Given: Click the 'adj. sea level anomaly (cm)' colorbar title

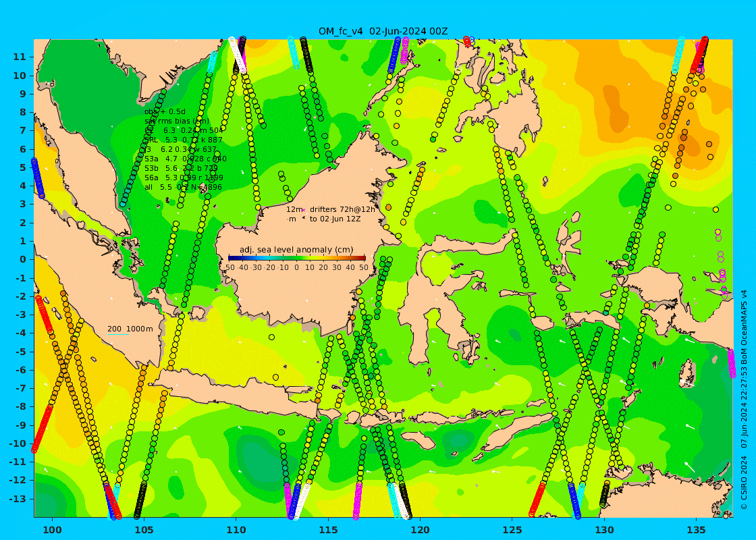Looking at the screenshot, I should click(296, 250).
